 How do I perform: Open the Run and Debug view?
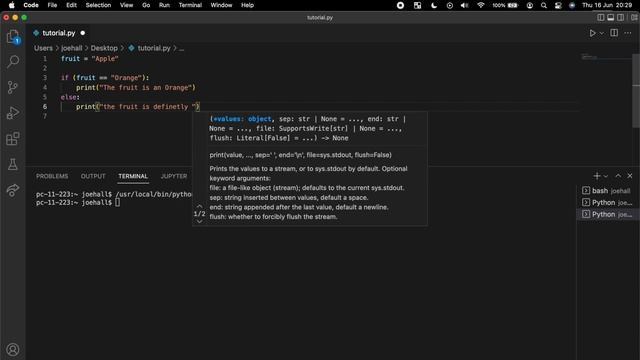pyautogui.click(x=13, y=113)
